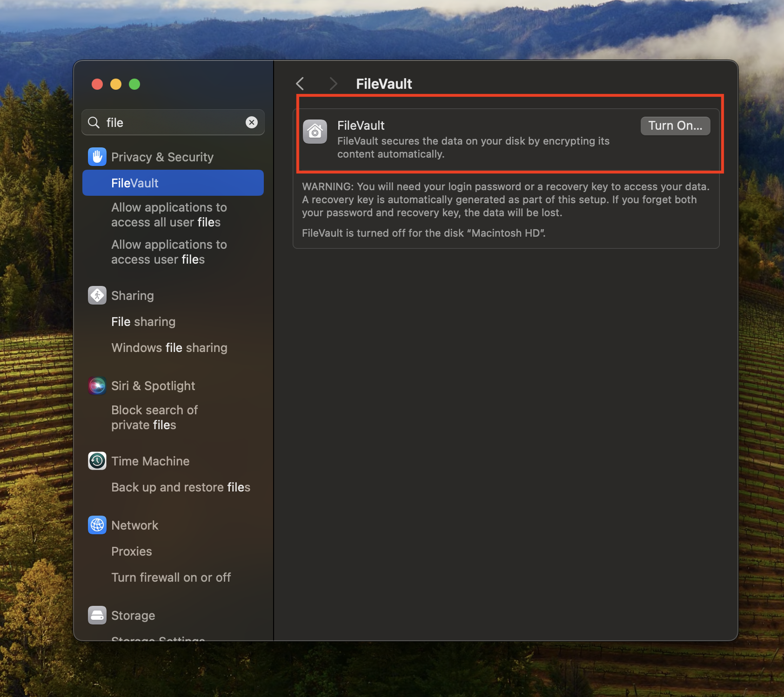Turn on FileVault
The image size is (784, 697).
pos(675,126)
